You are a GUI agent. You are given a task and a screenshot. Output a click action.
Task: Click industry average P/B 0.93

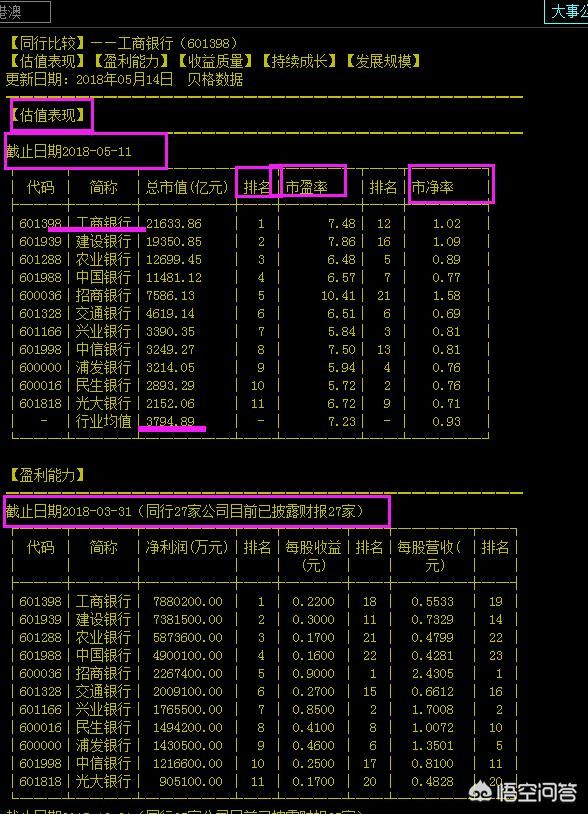(446, 422)
